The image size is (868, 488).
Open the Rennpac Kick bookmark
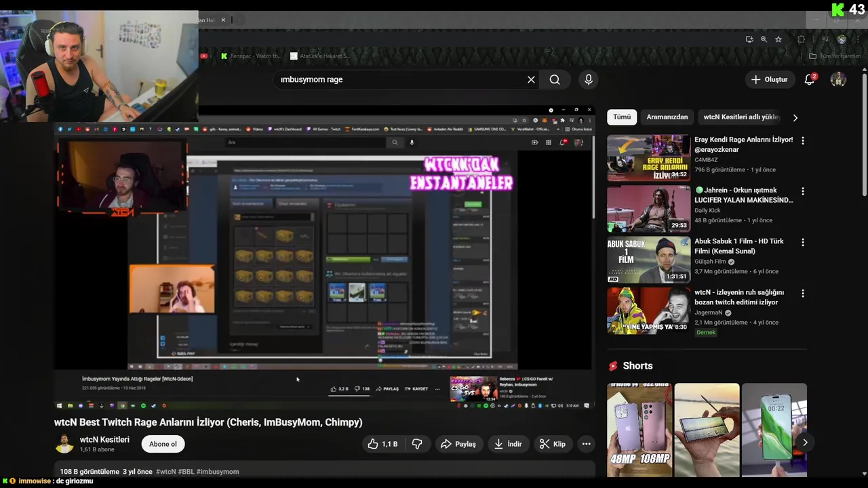(252, 56)
